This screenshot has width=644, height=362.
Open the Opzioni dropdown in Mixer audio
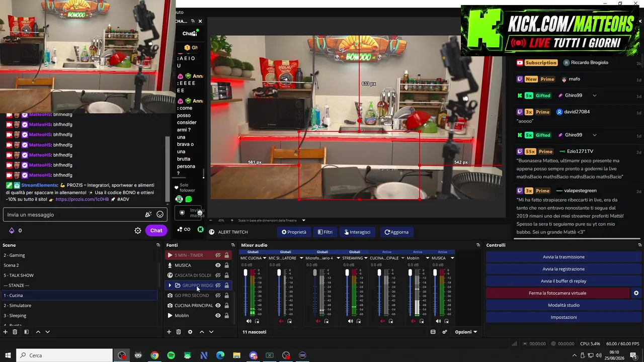466,332
